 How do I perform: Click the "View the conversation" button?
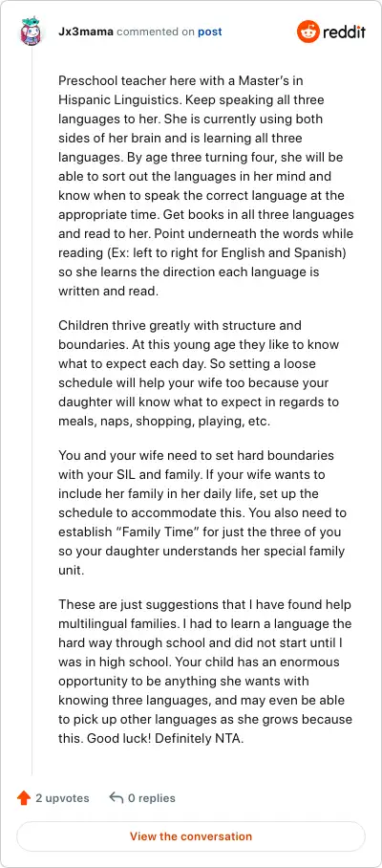(x=191, y=835)
